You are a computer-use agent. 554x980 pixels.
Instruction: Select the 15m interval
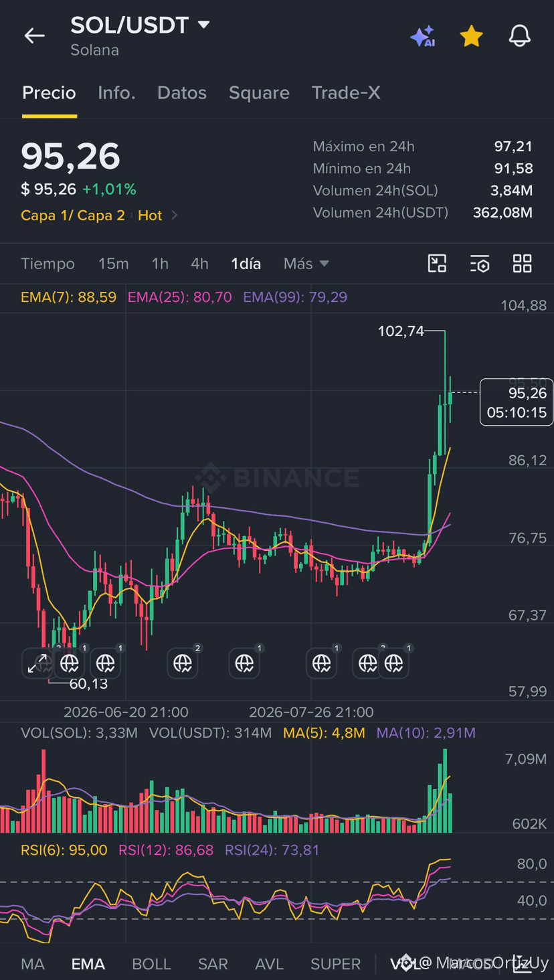click(x=113, y=264)
